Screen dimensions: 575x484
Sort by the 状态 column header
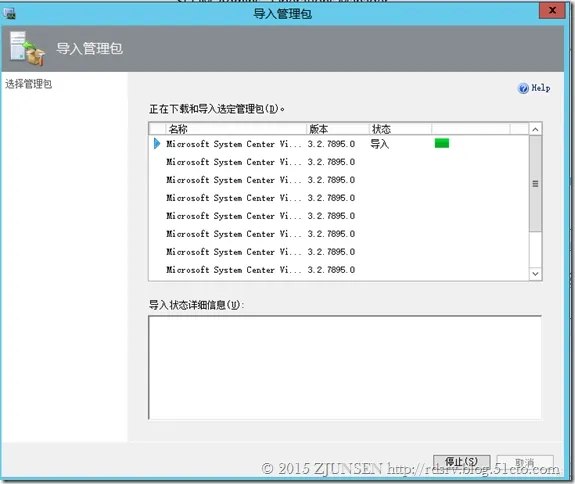click(400, 129)
